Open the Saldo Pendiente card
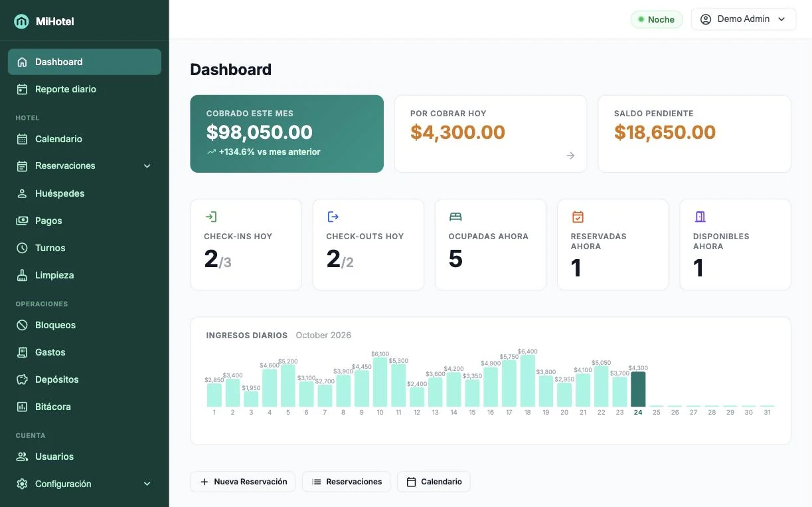The width and height of the screenshot is (812, 507). 694,134
